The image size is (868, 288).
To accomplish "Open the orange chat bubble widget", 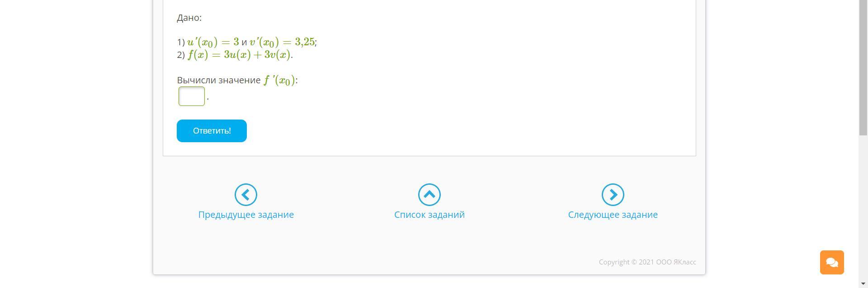I will [832, 262].
